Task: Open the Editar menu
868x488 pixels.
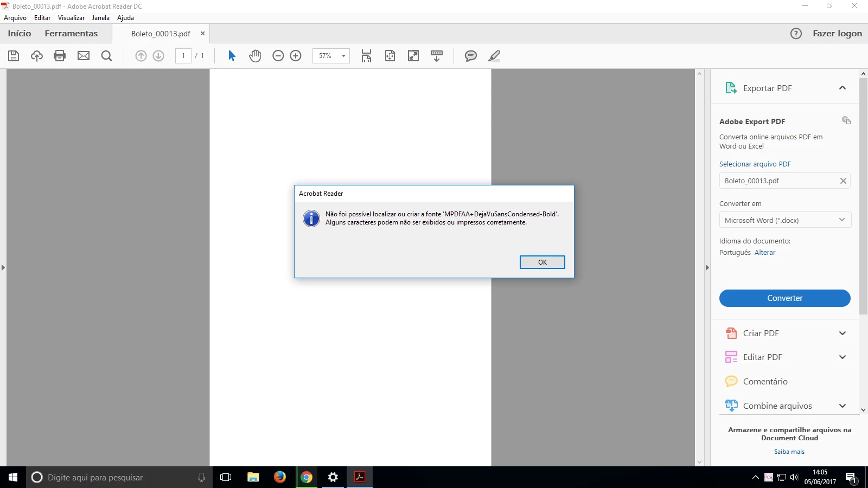Action: (42, 18)
